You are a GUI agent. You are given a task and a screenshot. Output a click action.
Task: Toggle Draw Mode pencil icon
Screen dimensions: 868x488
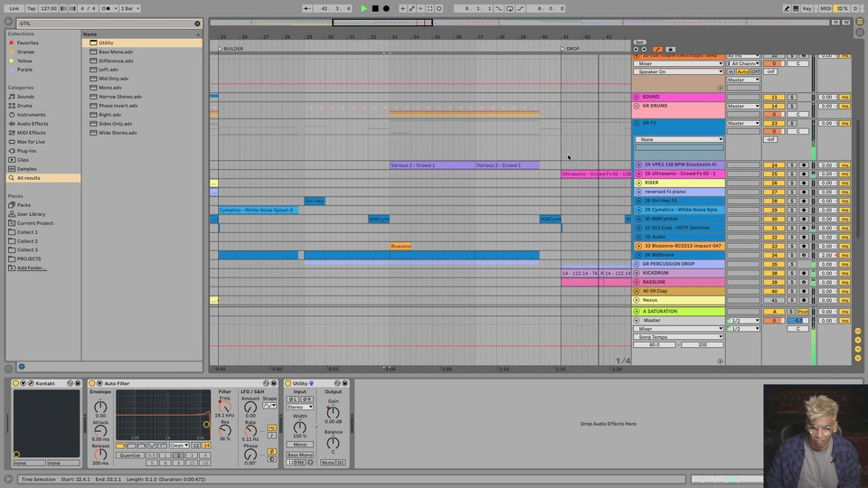pos(787,8)
